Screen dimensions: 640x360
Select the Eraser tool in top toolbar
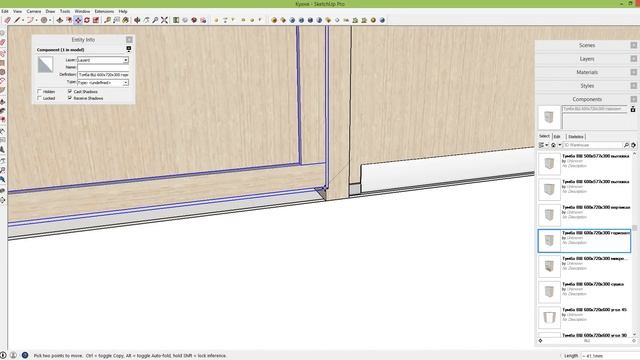[7, 20]
